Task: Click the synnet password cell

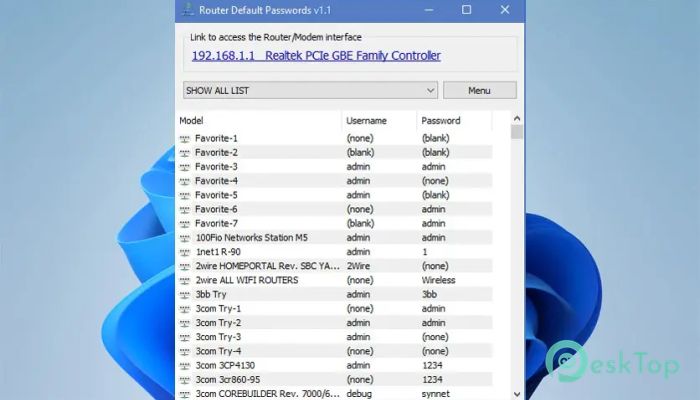Action: 436,394
